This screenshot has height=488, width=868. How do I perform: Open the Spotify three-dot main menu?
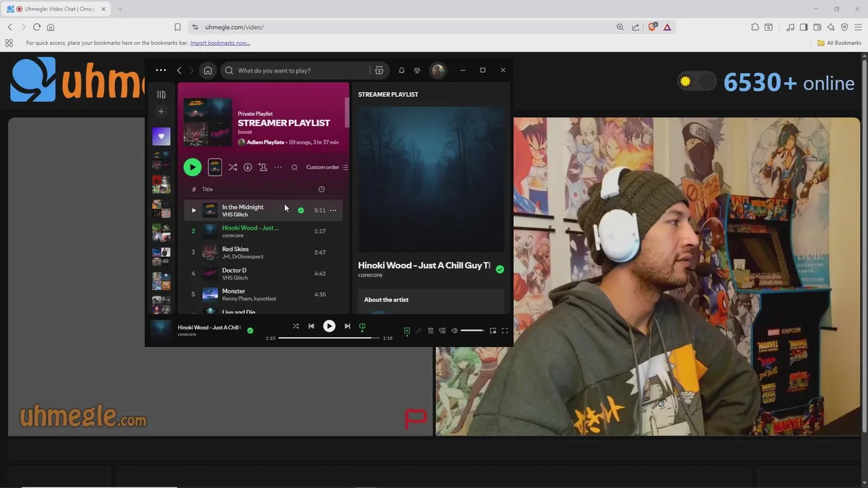coord(161,70)
